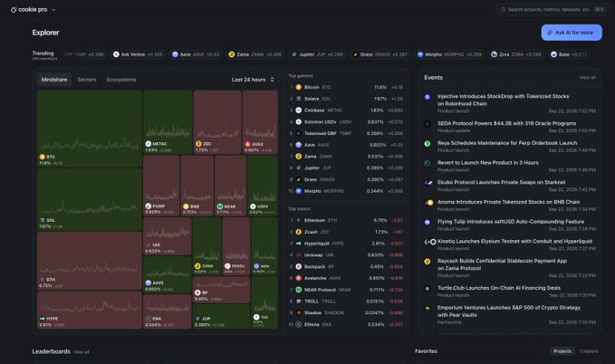Switch to the Mindshare tab
The image size is (615, 364).
coord(54,80)
